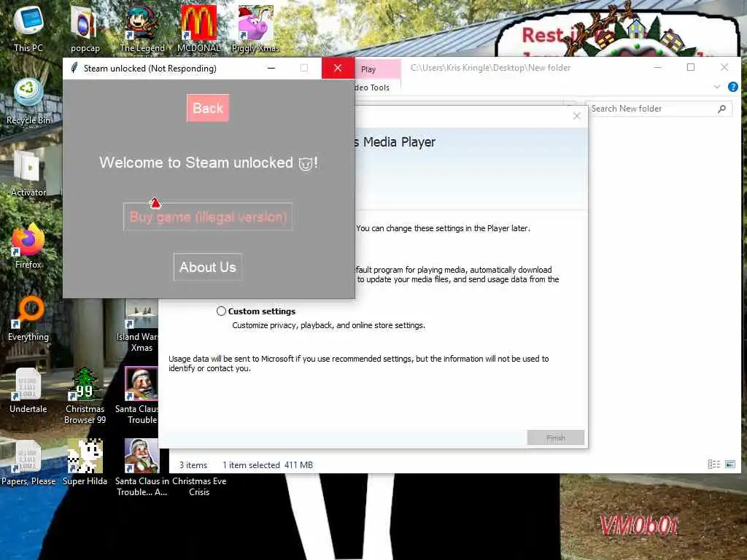Open This PC desktop icon
Image resolution: width=747 pixels, height=560 pixels.
(28, 28)
